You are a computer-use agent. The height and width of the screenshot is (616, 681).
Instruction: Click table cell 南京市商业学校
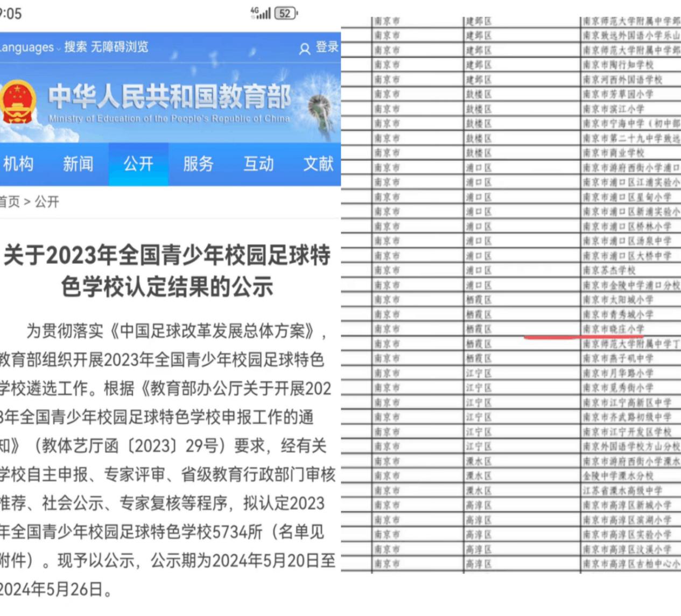coord(614,153)
